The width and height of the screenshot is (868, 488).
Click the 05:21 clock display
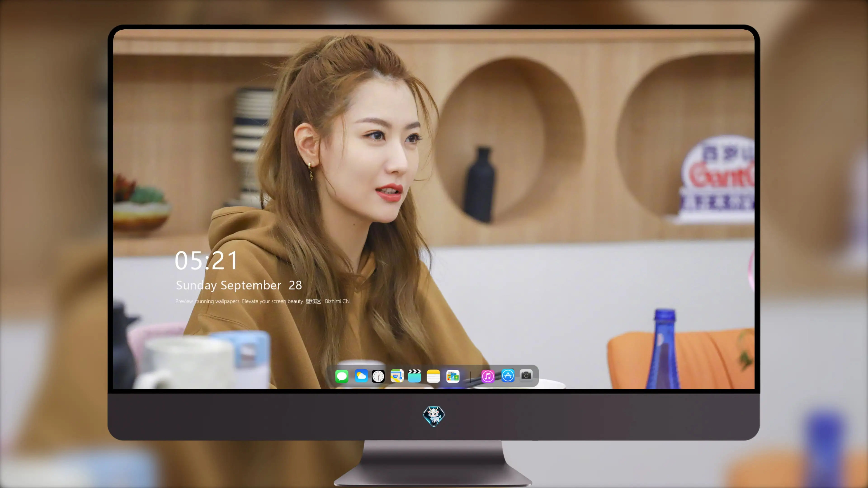(206, 261)
